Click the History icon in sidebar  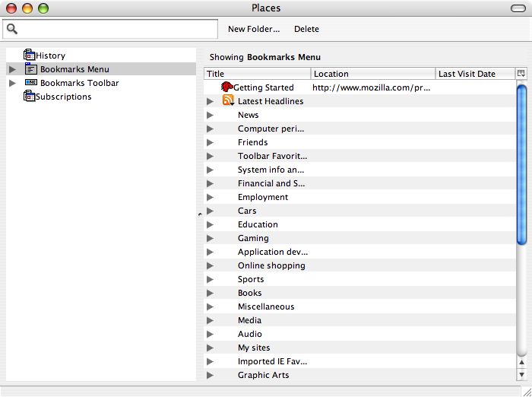coord(30,56)
